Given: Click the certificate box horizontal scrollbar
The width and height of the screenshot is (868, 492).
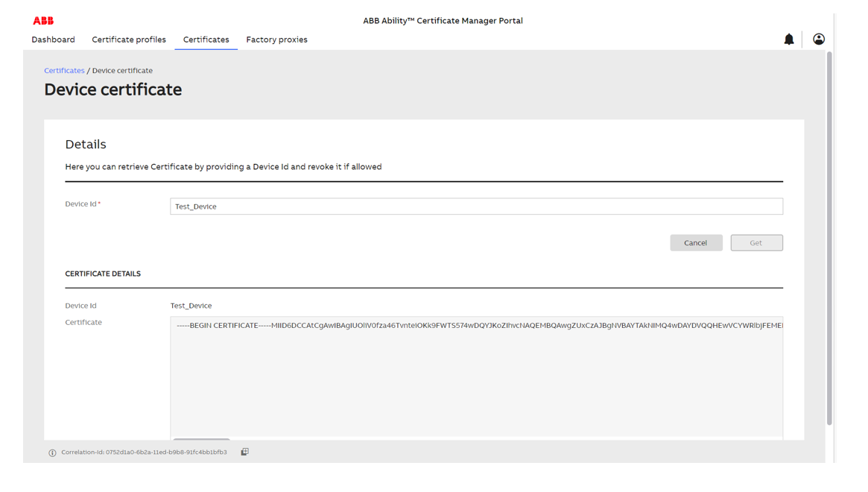Looking at the screenshot, I should 201,439.
